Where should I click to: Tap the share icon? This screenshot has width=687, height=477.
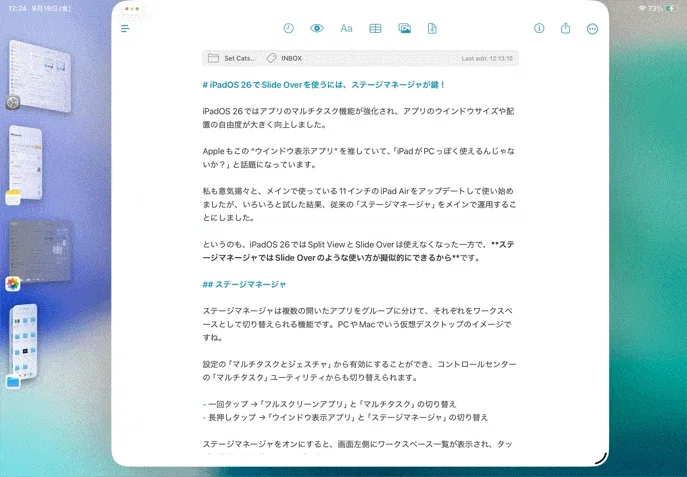click(x=565, y=28)
